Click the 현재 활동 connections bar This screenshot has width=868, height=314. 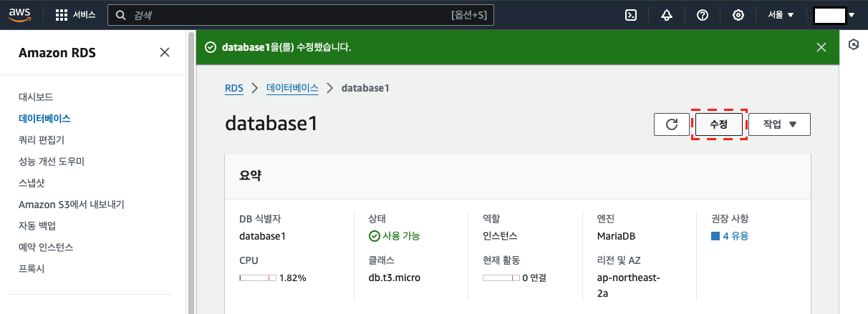click(501, 277)
